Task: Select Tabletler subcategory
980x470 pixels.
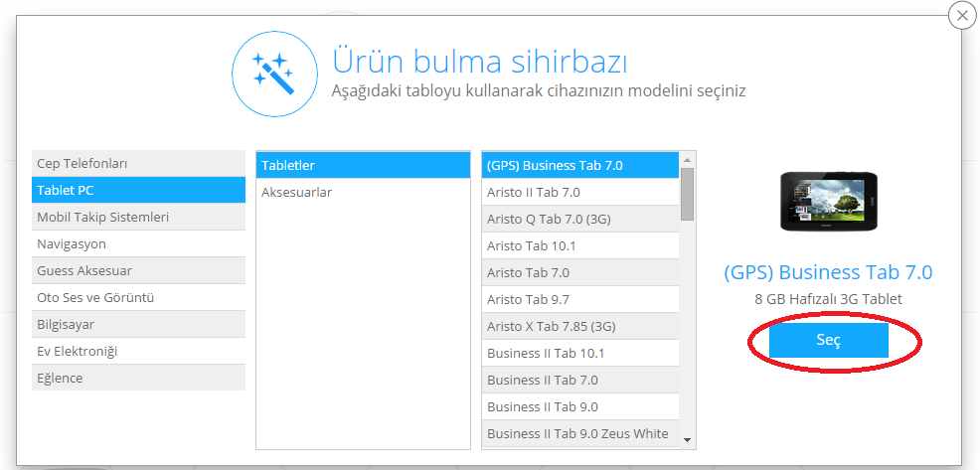Action: click(x=363, y=166)
